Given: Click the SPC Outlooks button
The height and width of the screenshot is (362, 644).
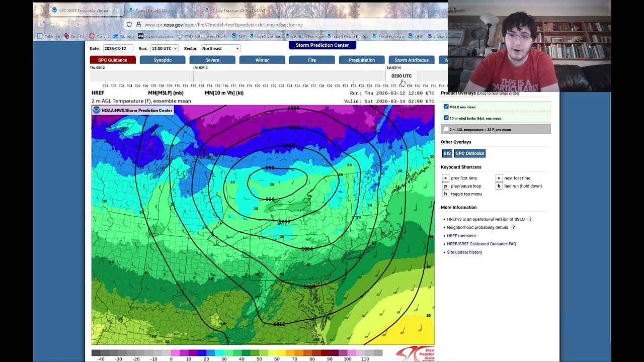Looking at the screenshot, I should tap(470, 153).
